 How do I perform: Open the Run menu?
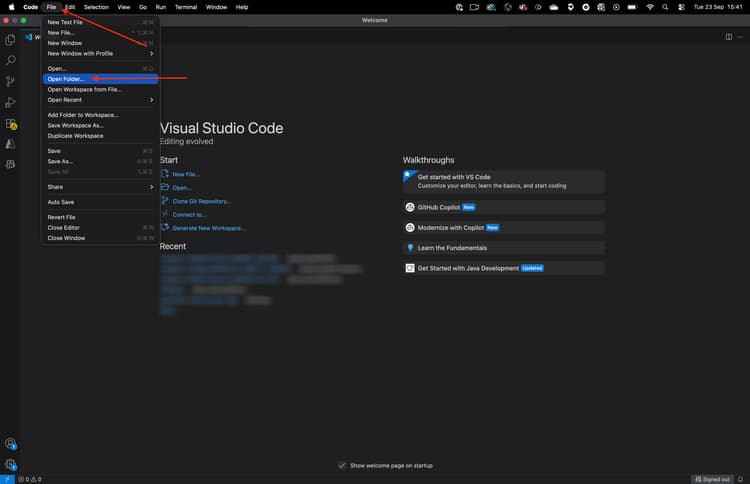[161, 7]
